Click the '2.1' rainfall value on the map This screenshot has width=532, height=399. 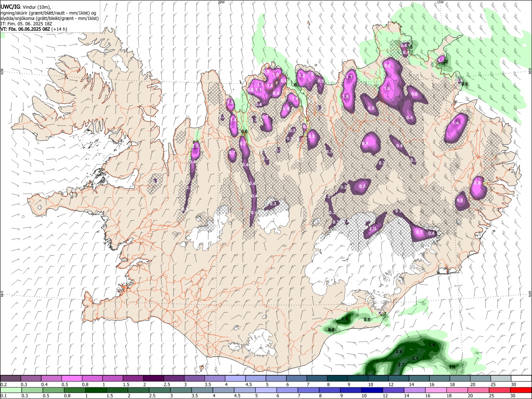point(415,358)
